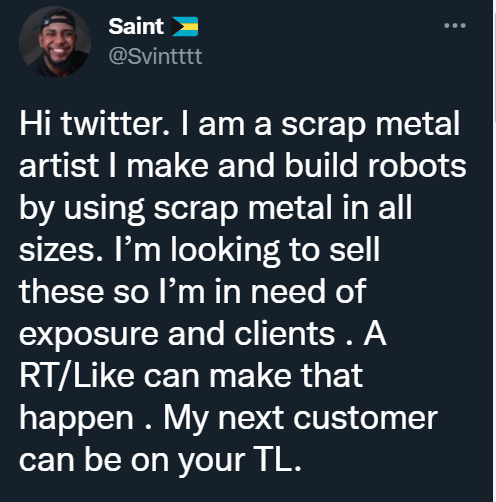Click the word "build" in the tweet
The width and height of the screenshot is (496, 502).
(x=321, y=165)
